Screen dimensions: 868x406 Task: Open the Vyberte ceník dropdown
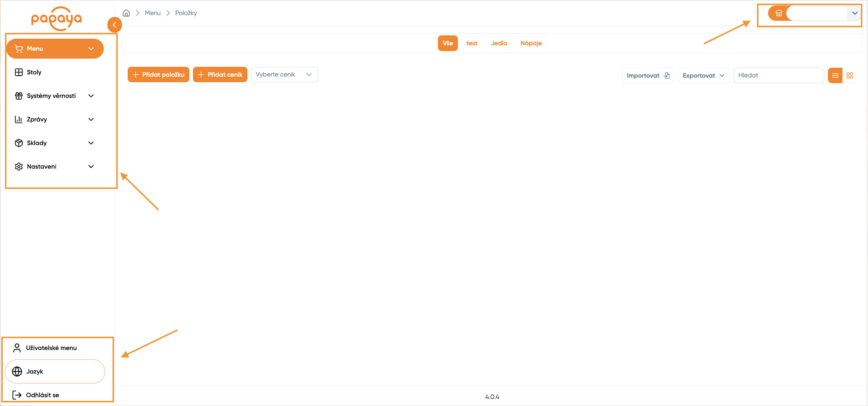pos(284,75)
